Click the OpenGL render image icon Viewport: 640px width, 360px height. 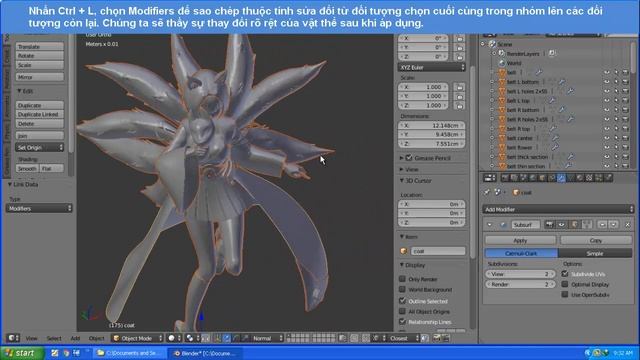(437, 338)
